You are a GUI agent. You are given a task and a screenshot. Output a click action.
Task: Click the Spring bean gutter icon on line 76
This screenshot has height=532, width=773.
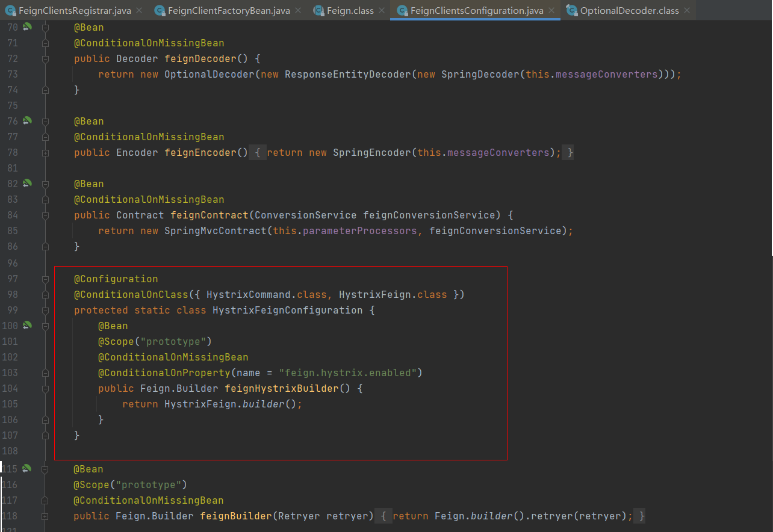click(27, 120)
